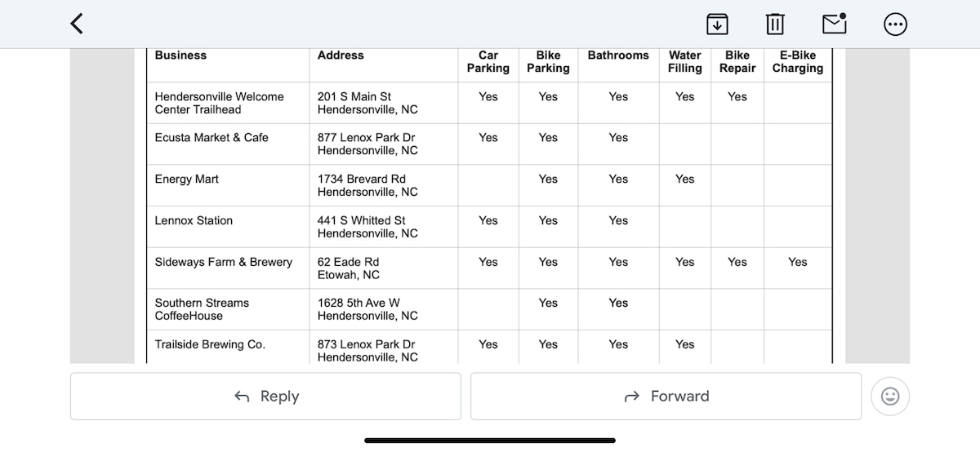Select the Lennox Station business name
980x452 pixels.
coord(194,220)
